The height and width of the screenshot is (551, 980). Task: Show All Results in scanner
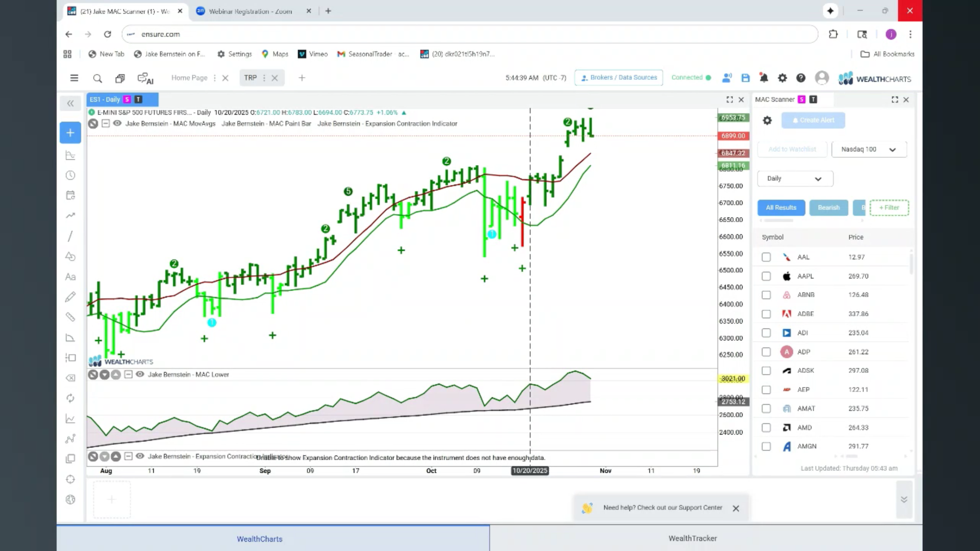coord(781,208)
